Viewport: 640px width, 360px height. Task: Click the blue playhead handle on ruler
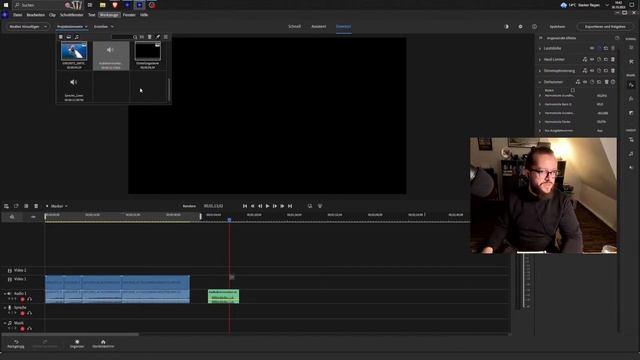[229, 220]
